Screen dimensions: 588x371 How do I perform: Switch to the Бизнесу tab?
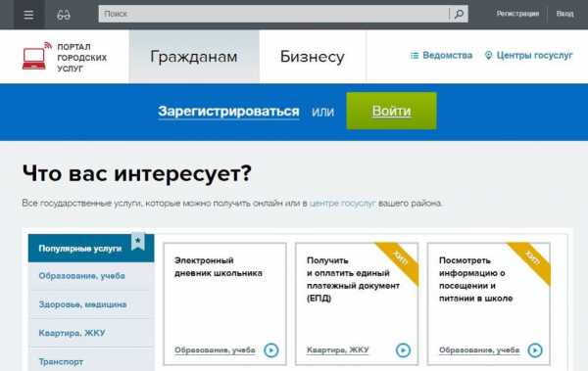(313, 57)
